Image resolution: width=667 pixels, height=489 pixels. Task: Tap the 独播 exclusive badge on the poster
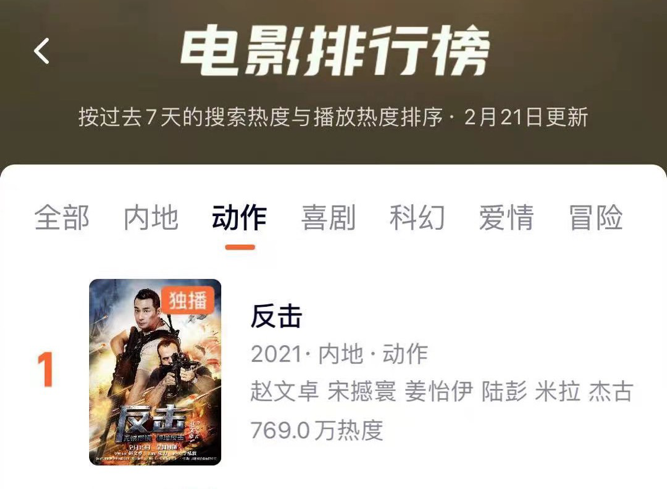click(x=187, y=300)
